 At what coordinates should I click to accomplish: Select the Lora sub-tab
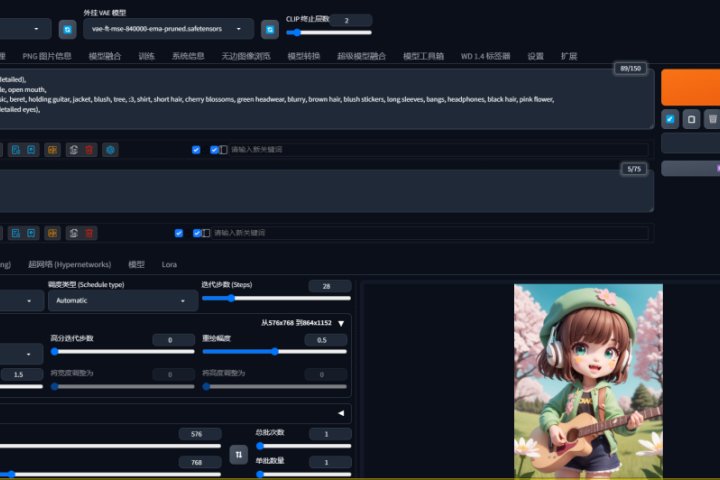pos(169,265)
